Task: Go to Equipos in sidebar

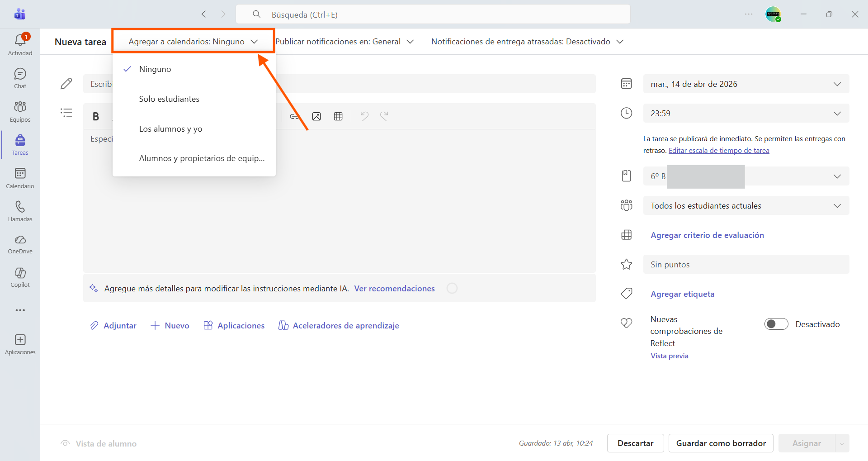Action: click(x=20, y=112)
